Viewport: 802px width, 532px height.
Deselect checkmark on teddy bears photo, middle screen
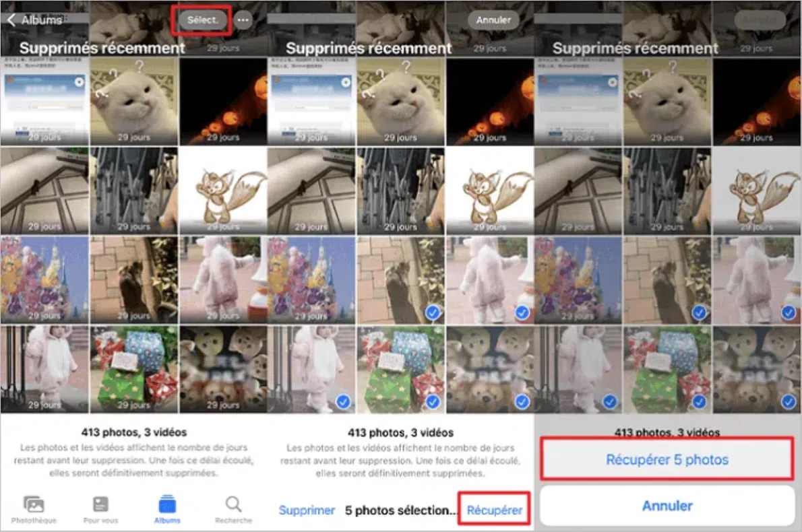click(x=522, y=401)
